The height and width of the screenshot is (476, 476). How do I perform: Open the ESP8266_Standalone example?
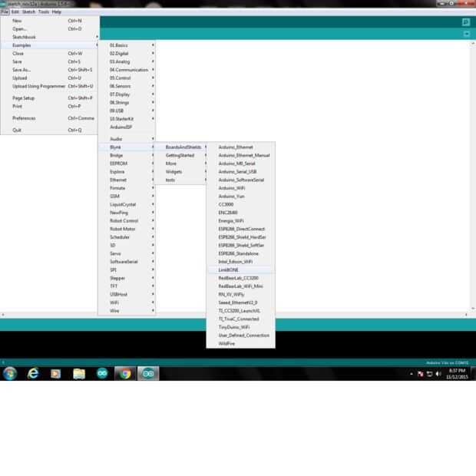[x=241, y=253]
